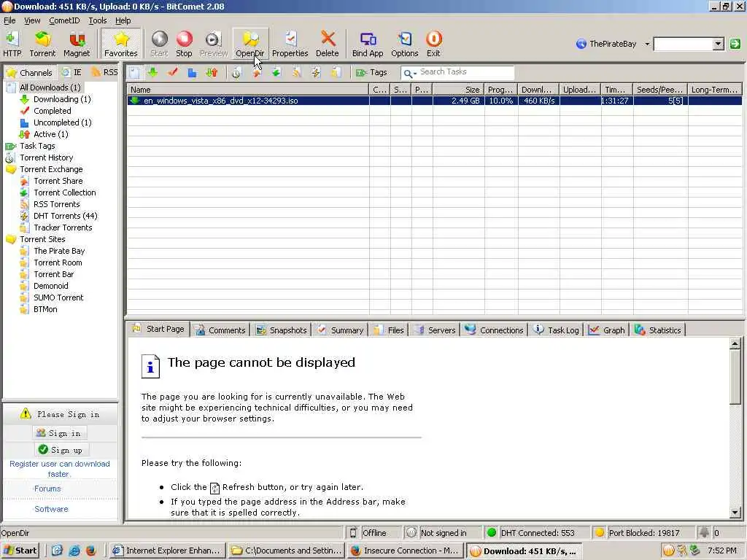This screenshot has width=747, height=560.
Task: Open the View menu
Action: (32, 20)
